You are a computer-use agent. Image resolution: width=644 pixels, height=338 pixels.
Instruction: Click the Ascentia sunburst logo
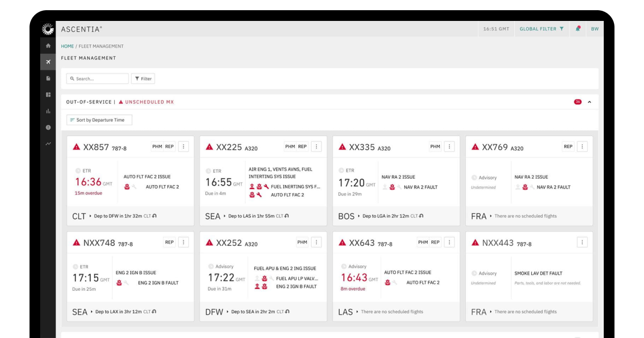(48, 29)
